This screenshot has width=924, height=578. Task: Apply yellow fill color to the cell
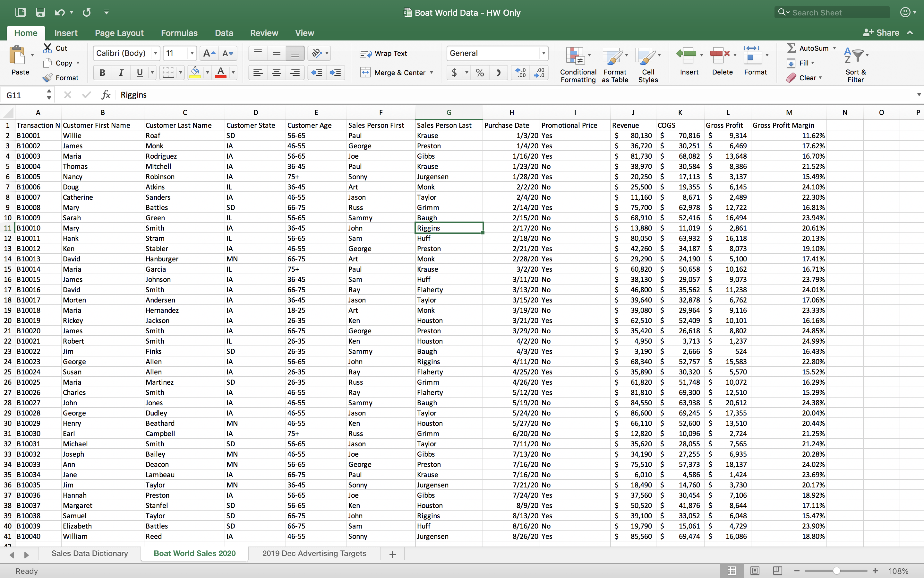click(195, 72)
